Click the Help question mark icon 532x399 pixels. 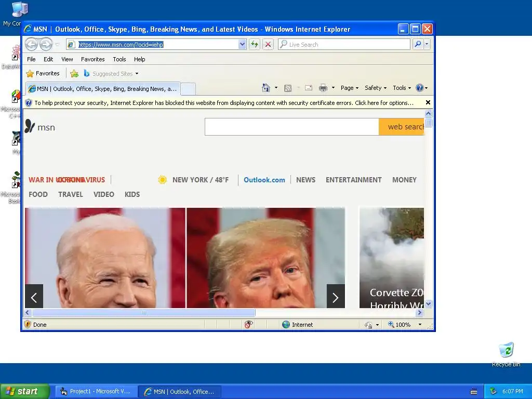(420, 88)
